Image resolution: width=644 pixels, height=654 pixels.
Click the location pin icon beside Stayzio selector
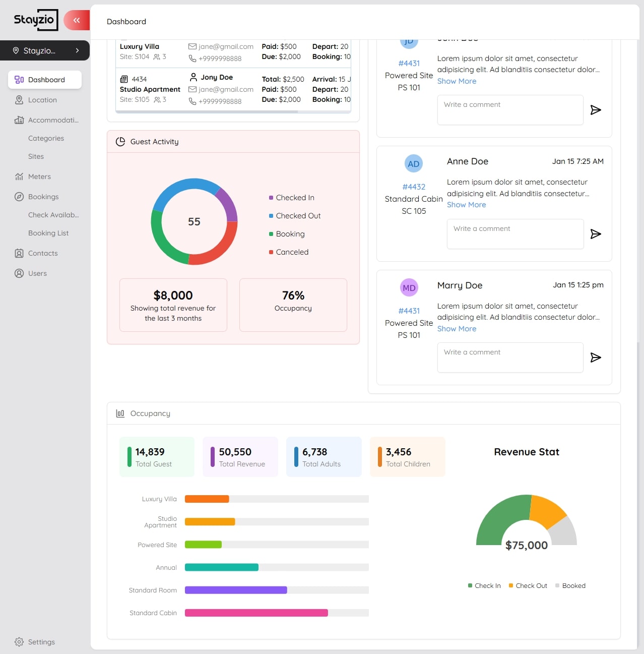pos(16,50)
